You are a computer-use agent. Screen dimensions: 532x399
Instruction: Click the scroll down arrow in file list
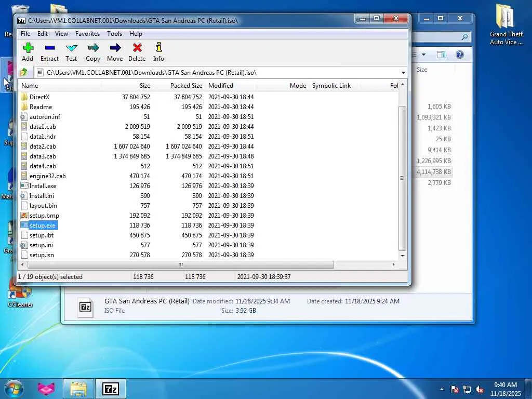pos(403,256)
